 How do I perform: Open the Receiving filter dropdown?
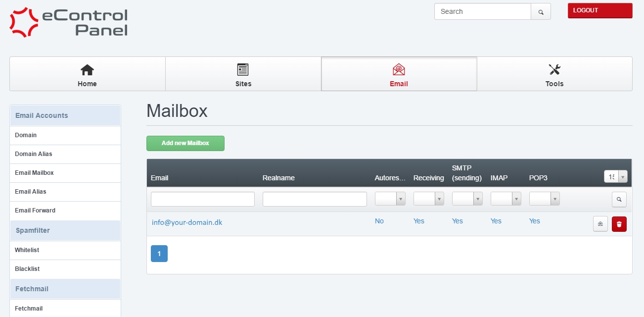(429, 199)
